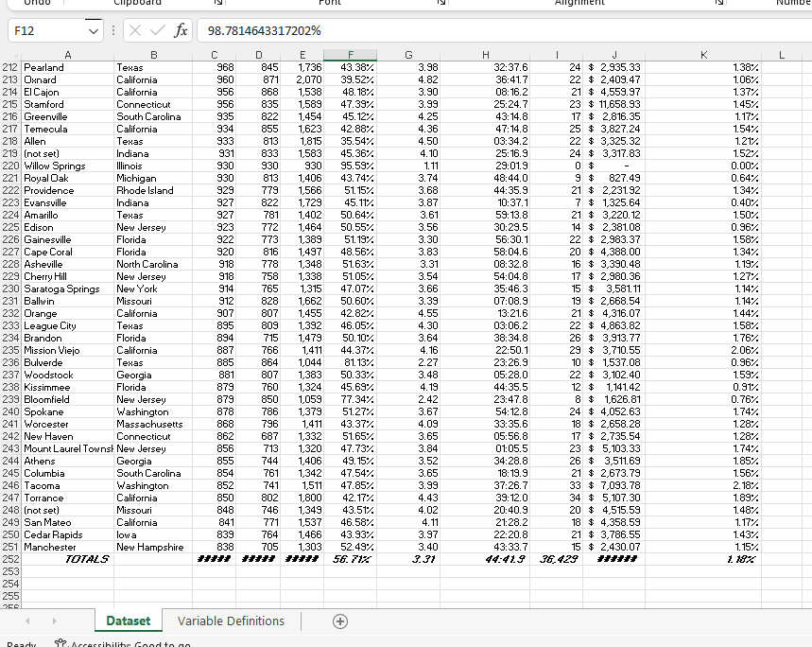Select the Oxnard cell
Viewport: 812px width, 647px height.
pos(68,79)
